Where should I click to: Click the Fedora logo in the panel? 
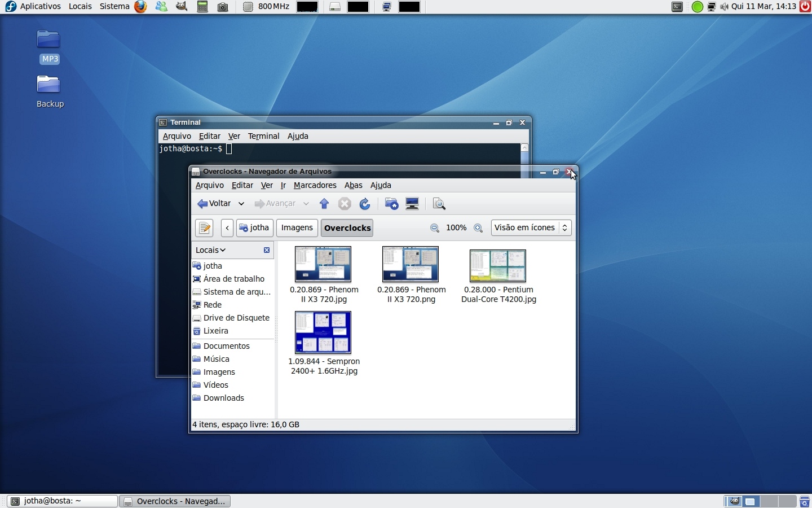[x=11, y=7]
